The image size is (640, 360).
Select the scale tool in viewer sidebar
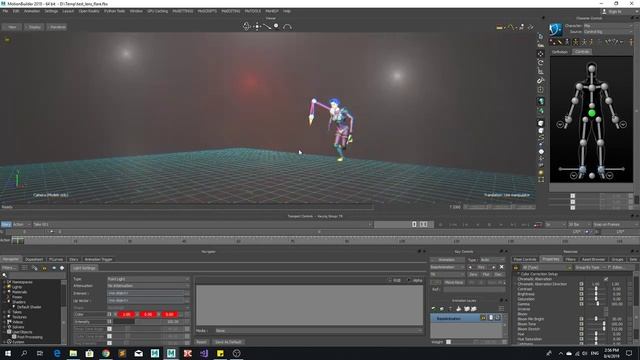click(540, 71)
